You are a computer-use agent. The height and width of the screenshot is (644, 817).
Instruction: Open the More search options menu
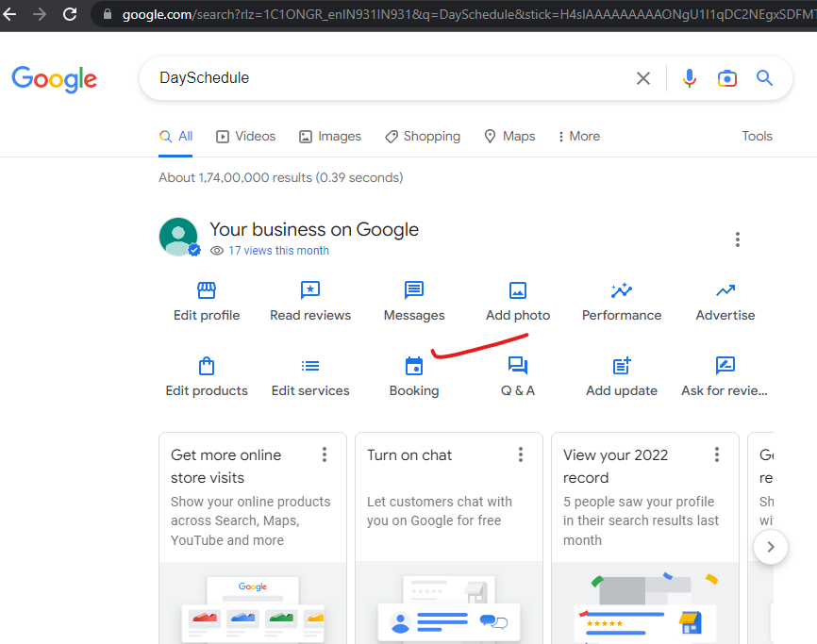tap(577, 136)
